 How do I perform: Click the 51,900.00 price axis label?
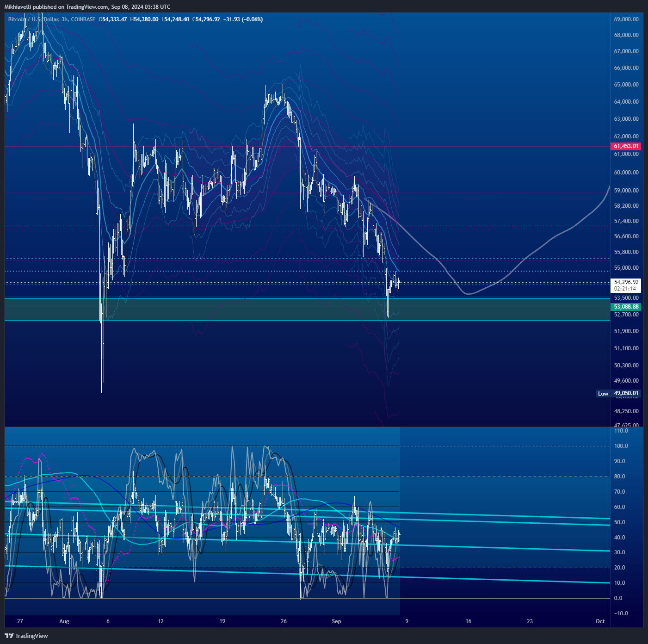(x=626, y=331)
